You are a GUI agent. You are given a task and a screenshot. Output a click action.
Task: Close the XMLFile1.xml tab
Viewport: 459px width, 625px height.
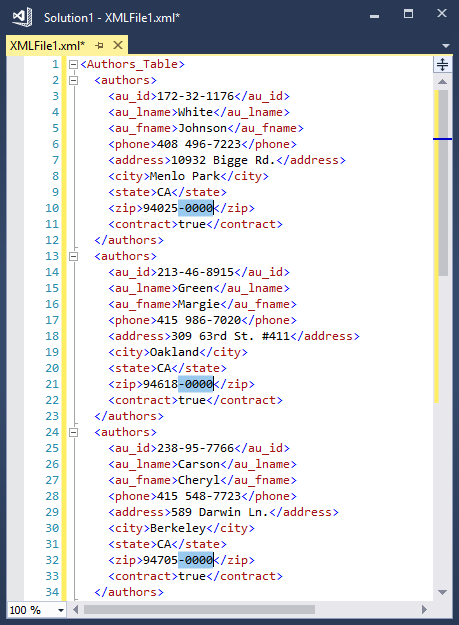point(118,45)
